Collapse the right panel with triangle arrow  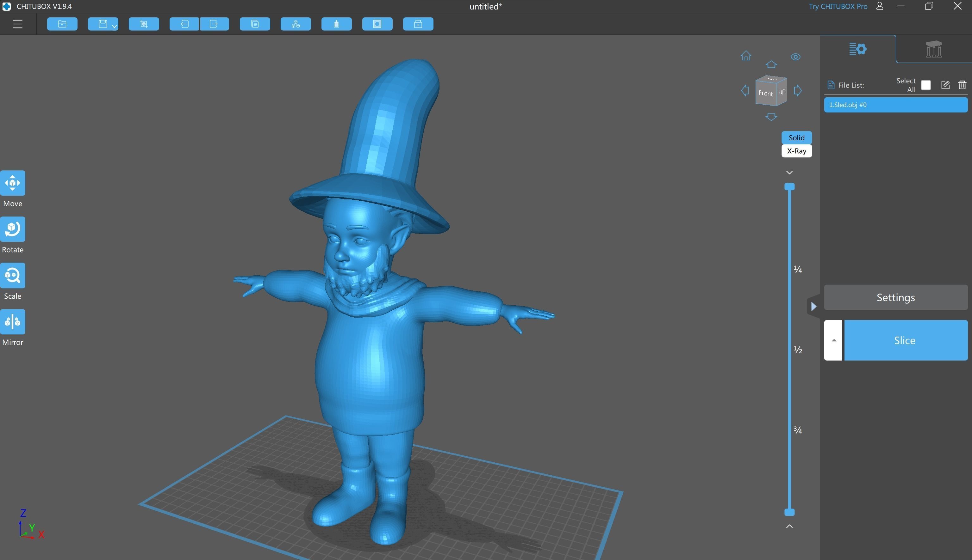pyautogui.click(x=813, y=307)
